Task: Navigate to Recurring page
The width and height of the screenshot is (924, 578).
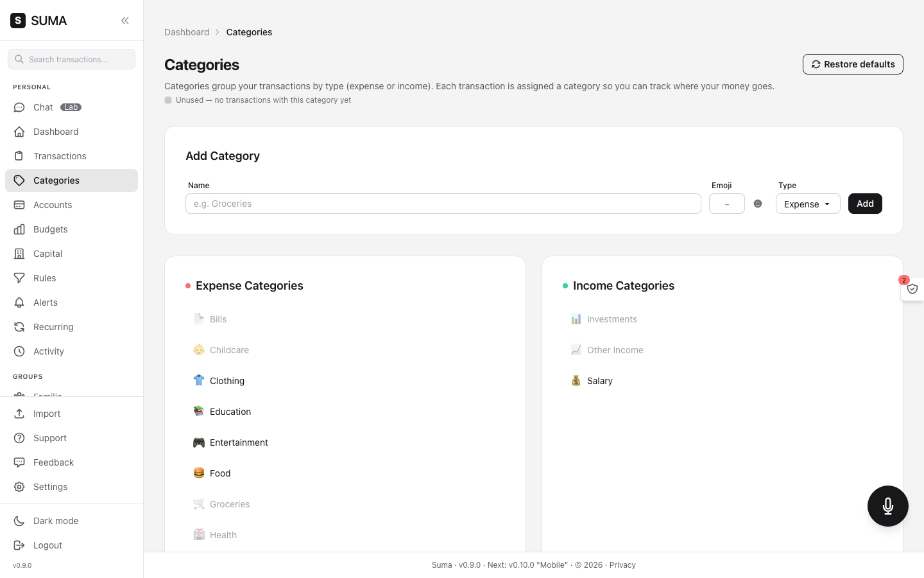Action: point(71,327)
